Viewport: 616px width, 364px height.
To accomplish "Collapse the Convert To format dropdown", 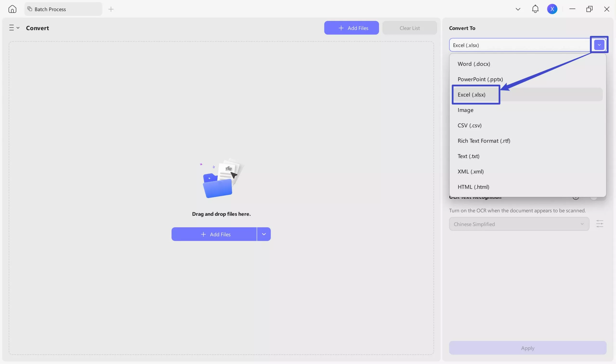I will tap(599, 45).
